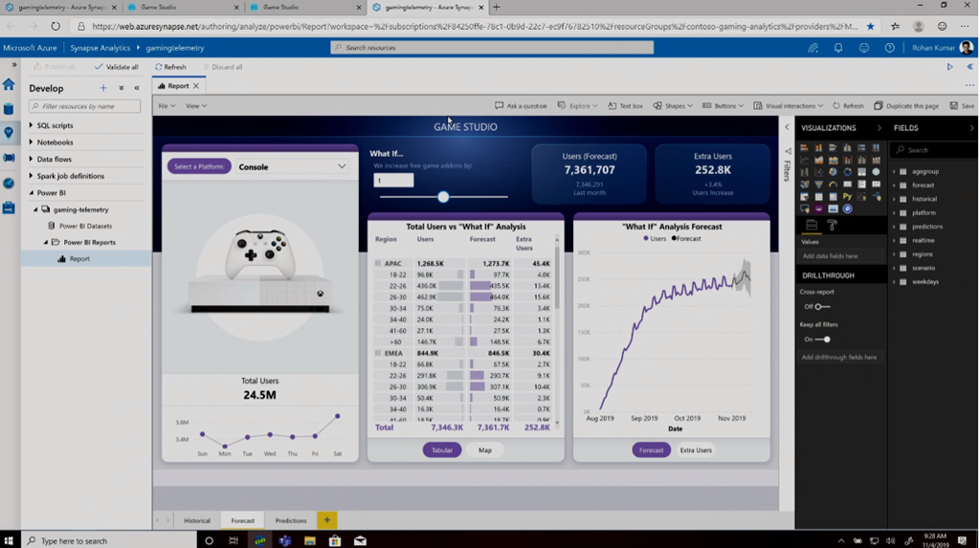The height and width of the screenshot is (548, 980).
Task: Click Validate all
Action: point(116,67)
